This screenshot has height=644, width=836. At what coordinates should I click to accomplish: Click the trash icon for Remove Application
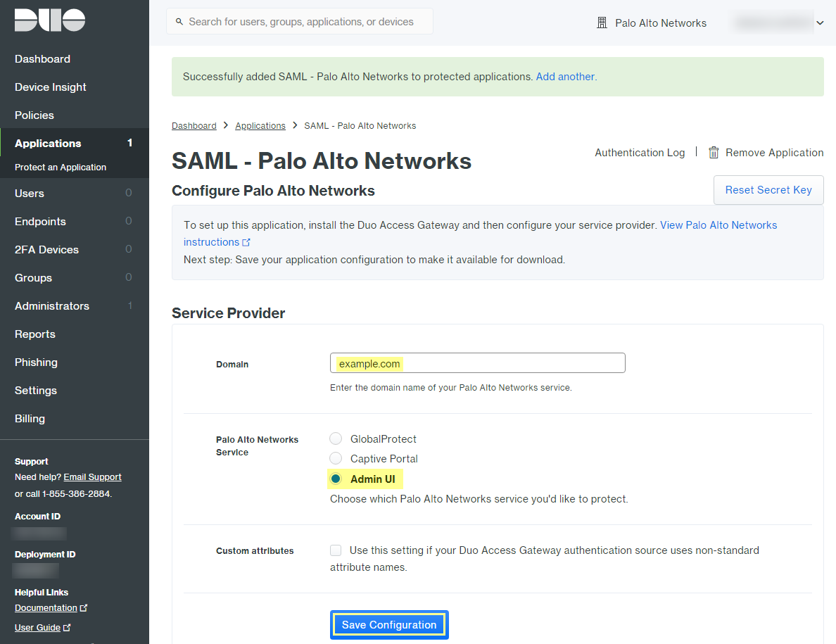click(714, 153)
